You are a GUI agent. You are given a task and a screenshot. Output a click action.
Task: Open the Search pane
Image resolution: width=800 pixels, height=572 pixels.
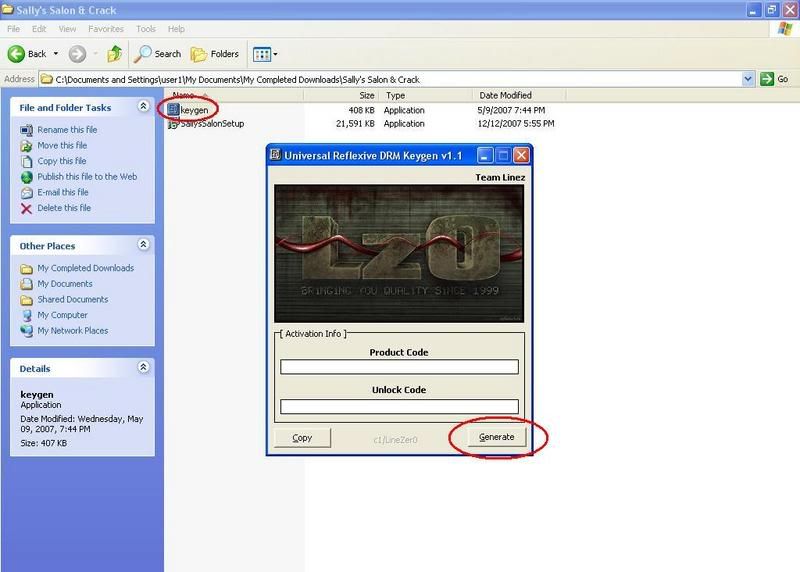[159, 54]
